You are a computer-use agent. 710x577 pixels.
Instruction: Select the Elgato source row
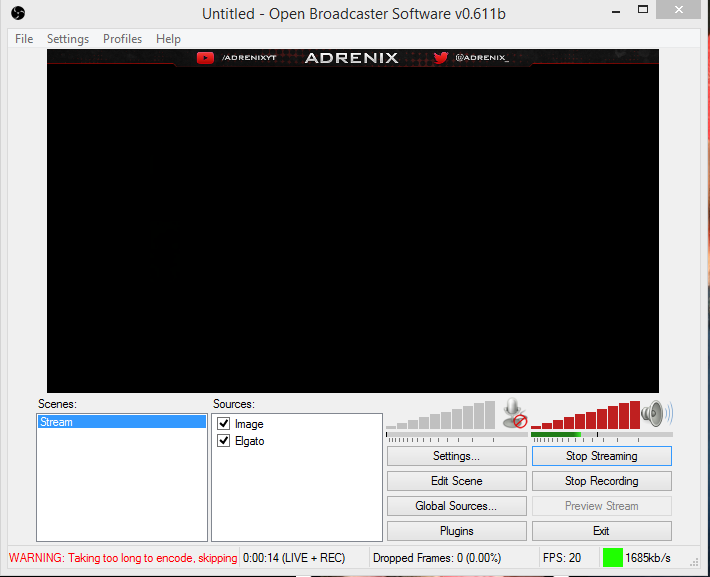click(x=297, y=441)
